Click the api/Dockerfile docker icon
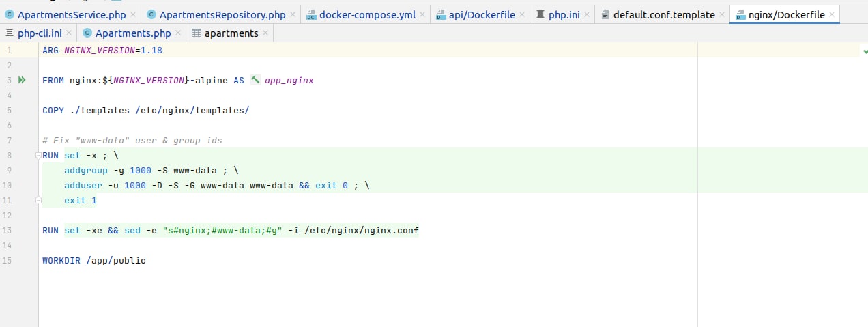The width and height of the screenshot is (868, 327). click(441, 14)
